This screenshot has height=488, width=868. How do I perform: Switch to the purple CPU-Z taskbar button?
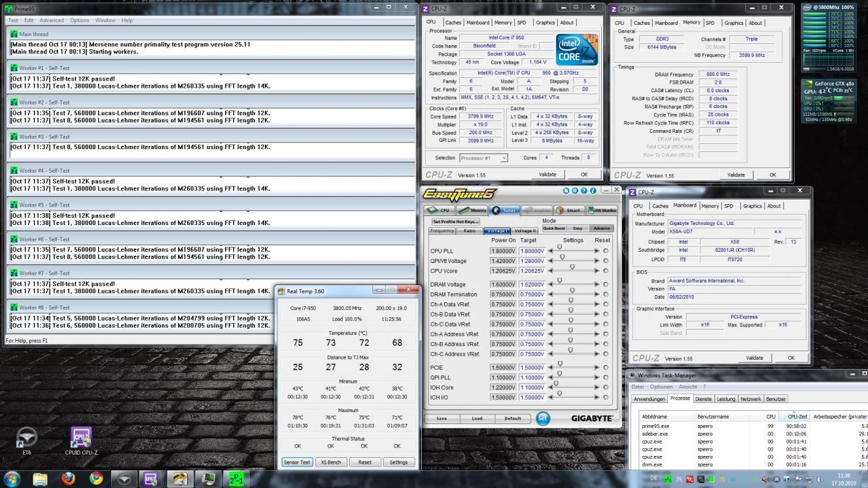pos(152,478)
